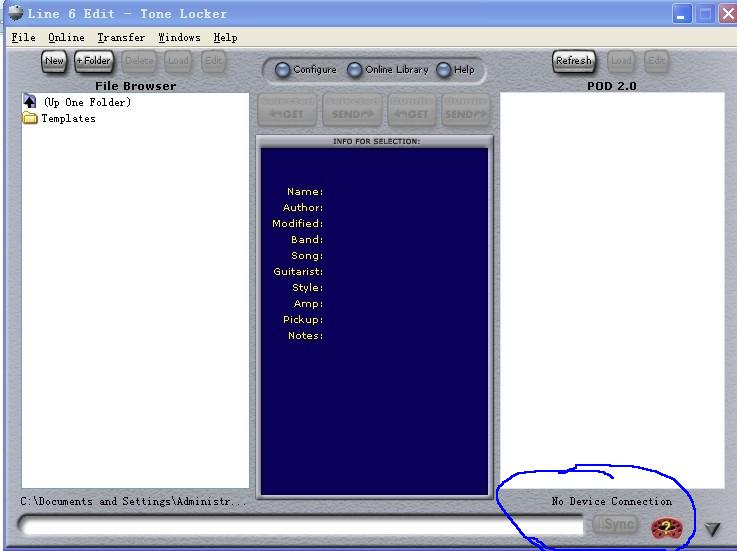Close the Line 6 Edit window
Viewport: 737px width, 551px height.
pos(728,14)
